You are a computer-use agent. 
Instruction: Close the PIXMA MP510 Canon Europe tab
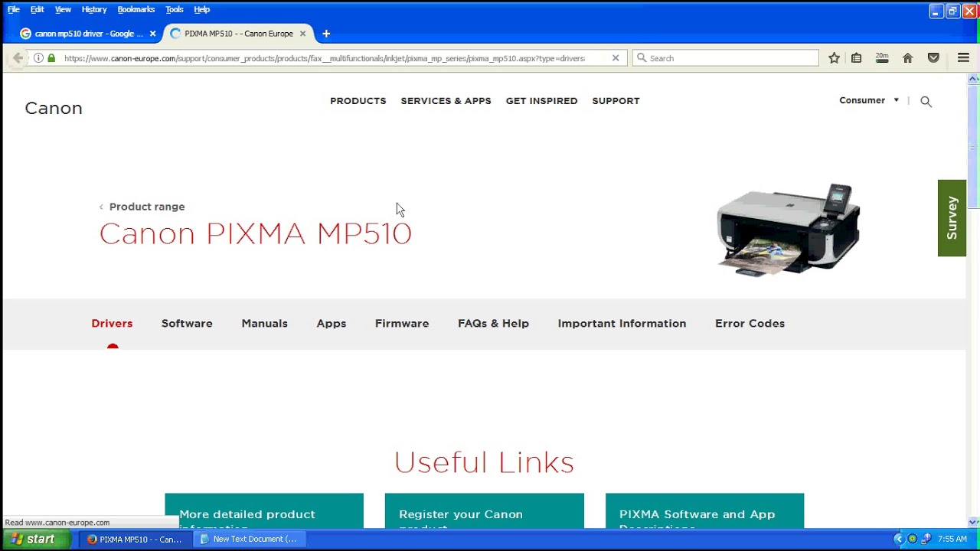302,34
